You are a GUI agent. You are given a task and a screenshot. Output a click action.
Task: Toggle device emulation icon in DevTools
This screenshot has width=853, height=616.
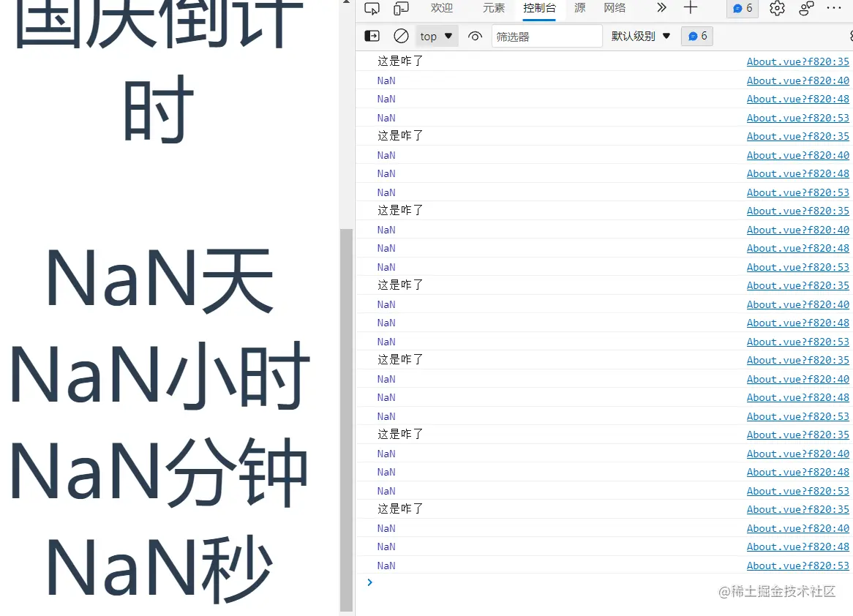[402, 8]
